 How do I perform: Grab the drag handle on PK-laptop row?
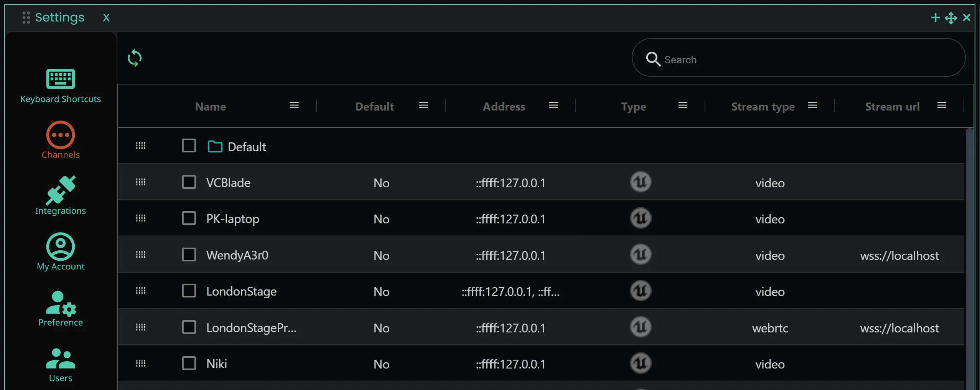click(x=140, y=218)
